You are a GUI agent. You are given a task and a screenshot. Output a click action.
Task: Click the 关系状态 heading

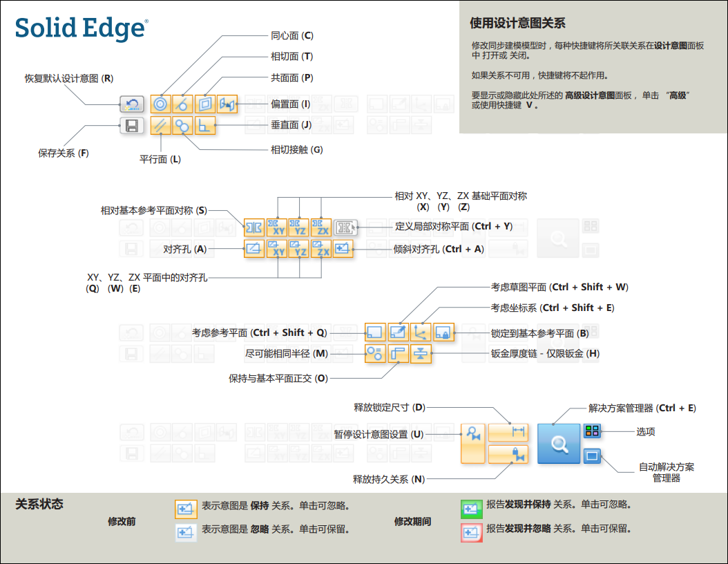tap(39, 504)
